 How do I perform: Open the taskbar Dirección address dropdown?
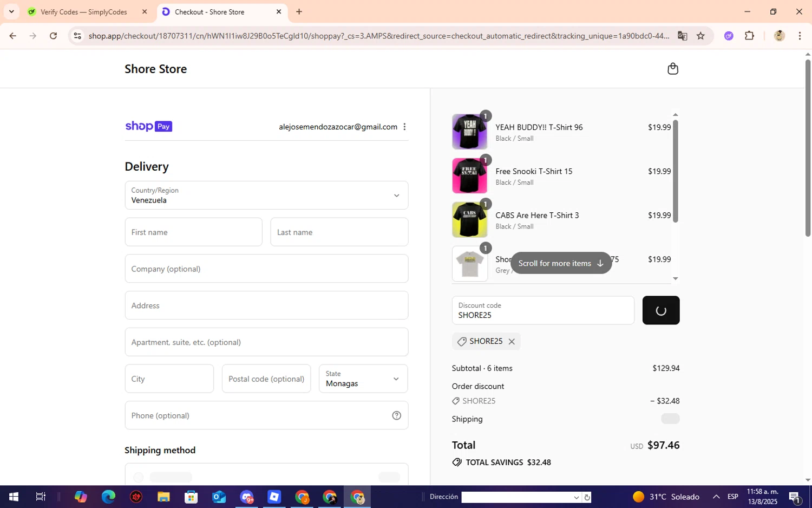576,497
